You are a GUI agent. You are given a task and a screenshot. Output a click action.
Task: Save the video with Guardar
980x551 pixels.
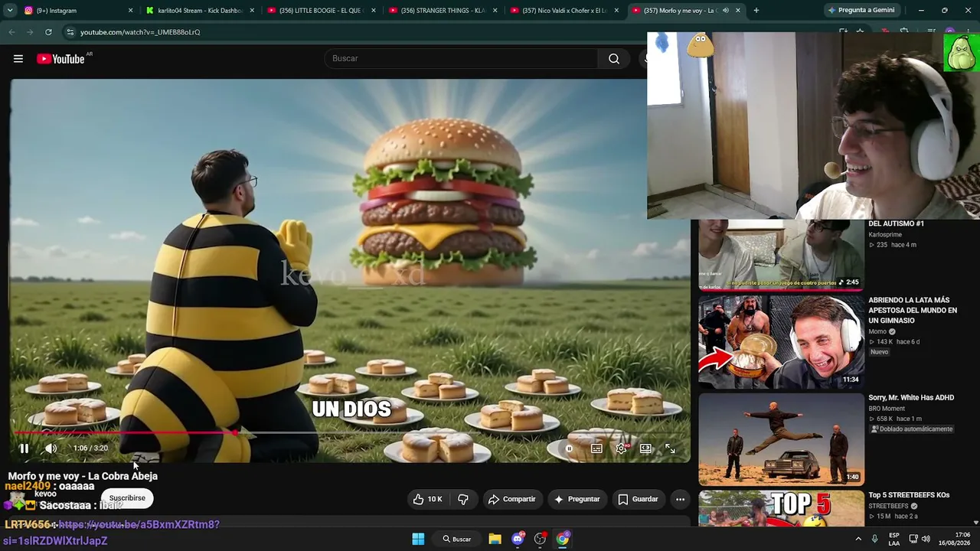(x=638, y=499)
